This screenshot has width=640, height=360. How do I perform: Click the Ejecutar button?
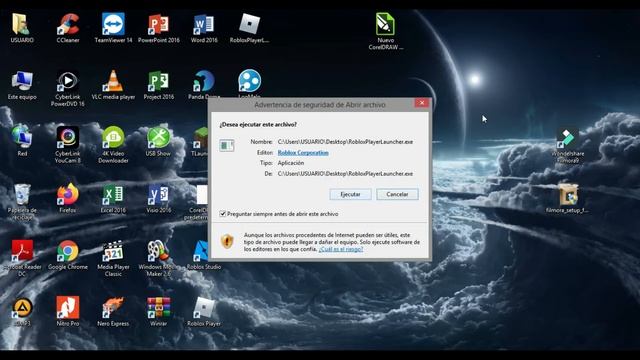tap(350, 194)
